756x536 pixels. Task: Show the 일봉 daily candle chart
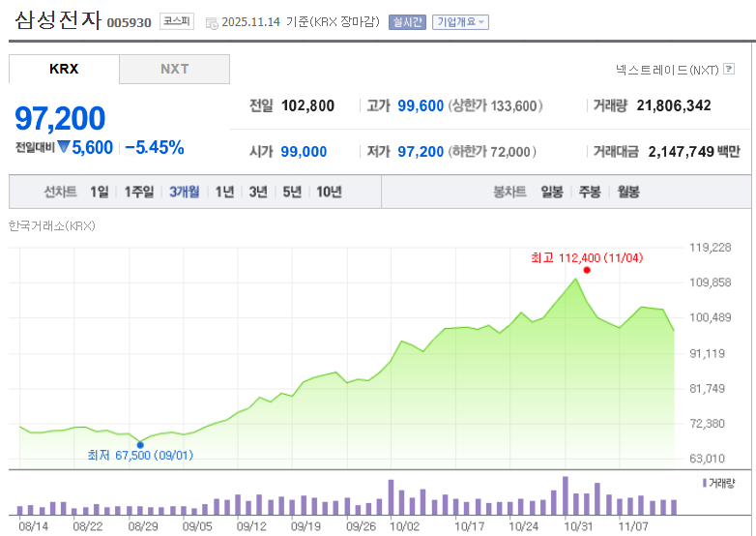[x=552, y=192]
